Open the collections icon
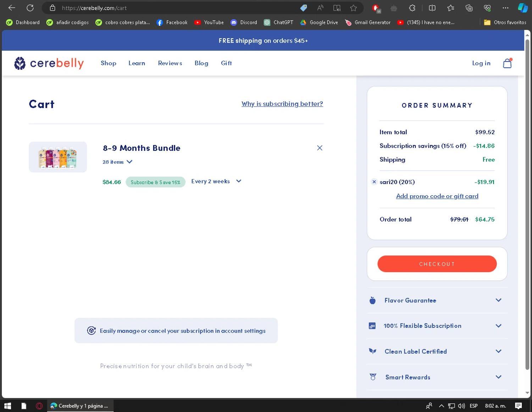The height and width of the screenshot is (412, 532). 469,8
